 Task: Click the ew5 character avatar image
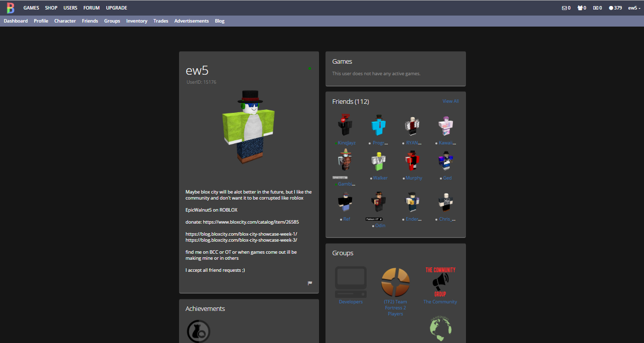point(249,127)
